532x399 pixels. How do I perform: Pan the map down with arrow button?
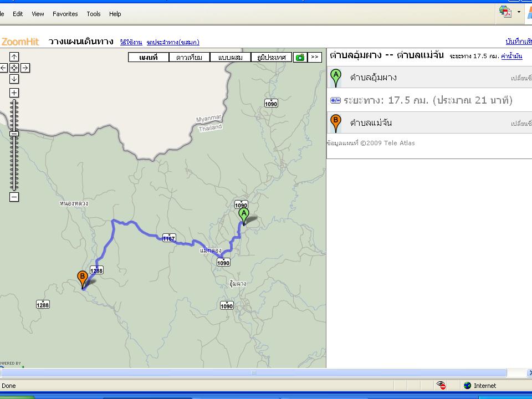pos(14,79)
